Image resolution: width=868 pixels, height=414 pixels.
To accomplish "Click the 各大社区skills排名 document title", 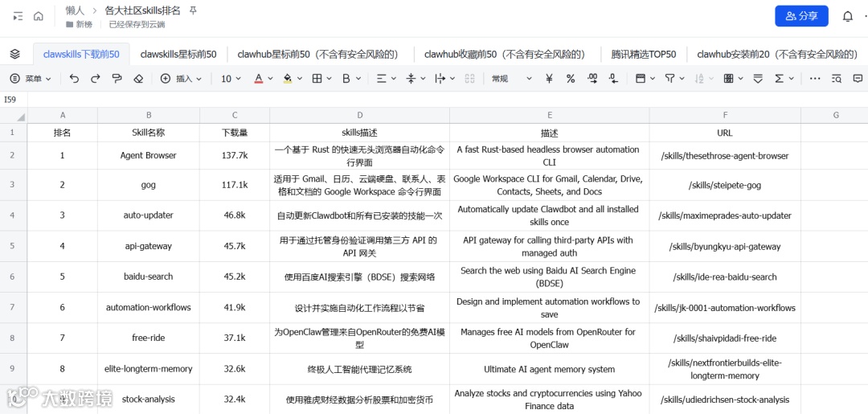I will (x=143, y=10).
